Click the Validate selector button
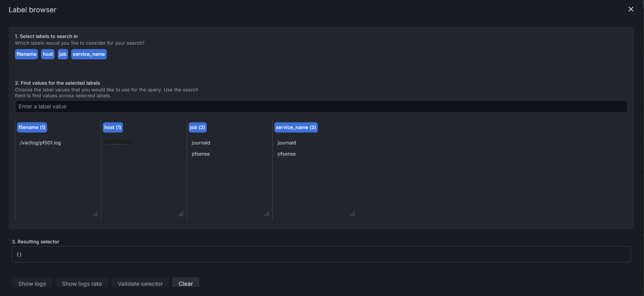The image size is (644, 296). pos(140,283)
